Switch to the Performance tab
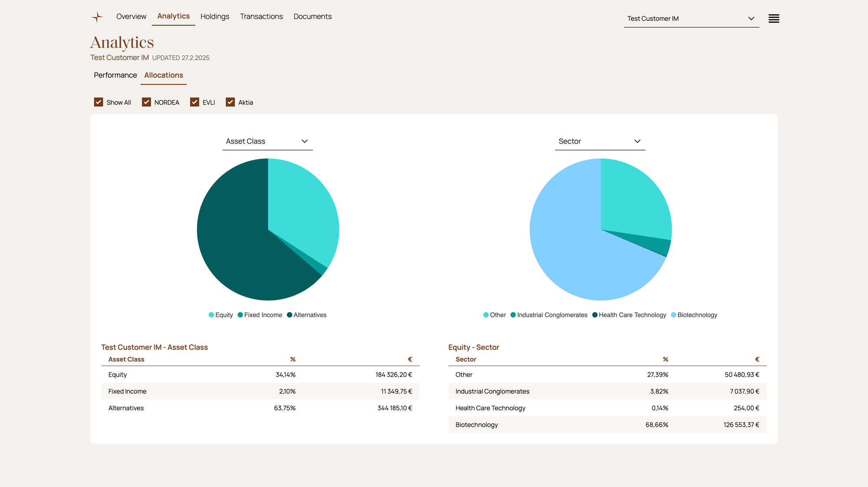Viewport: 868px width, 487px height. [x=115, y=75]
